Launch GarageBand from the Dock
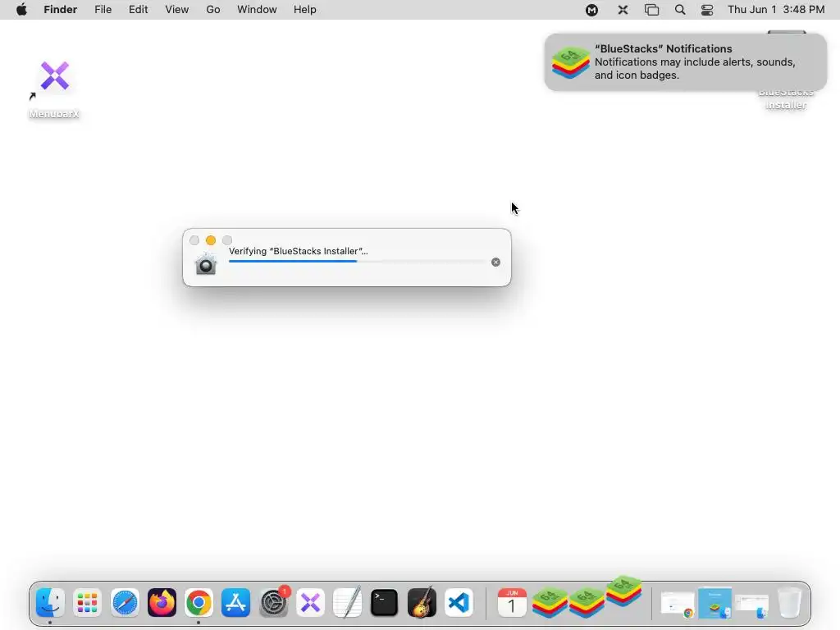This screenshot has height=630, width=840. pyautogui.click(x=422, y=603)
